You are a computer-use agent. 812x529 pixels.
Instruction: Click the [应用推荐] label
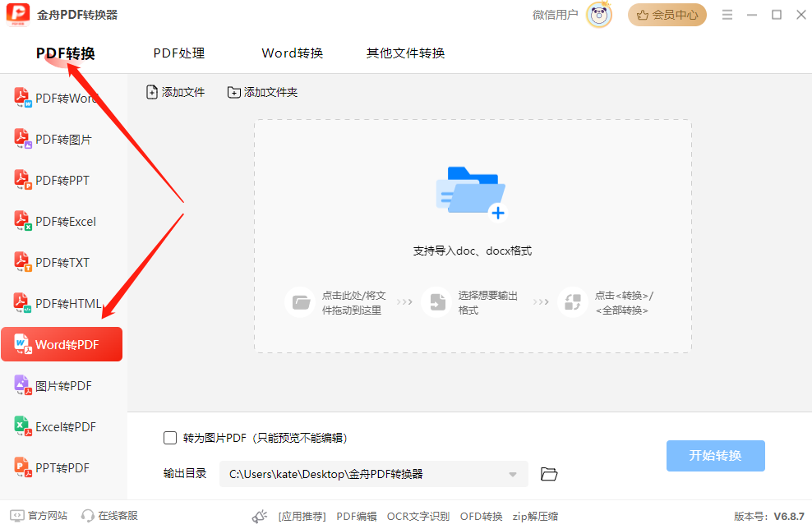302,516
